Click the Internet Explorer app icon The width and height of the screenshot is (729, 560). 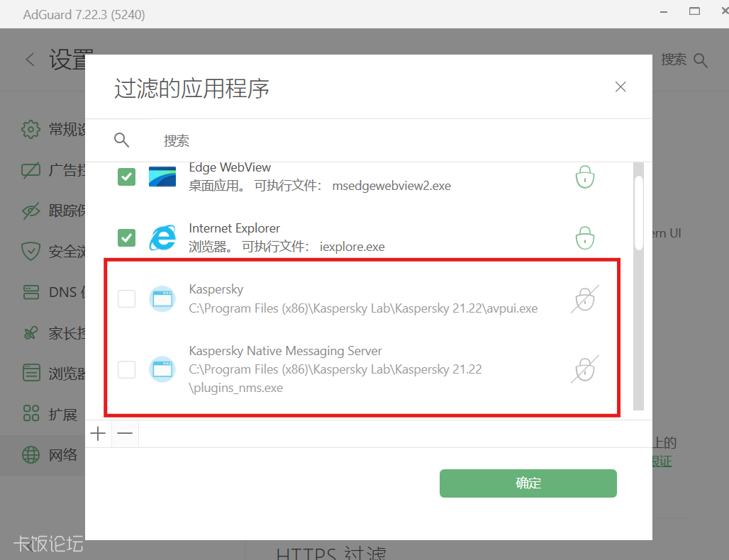[162, 237]
